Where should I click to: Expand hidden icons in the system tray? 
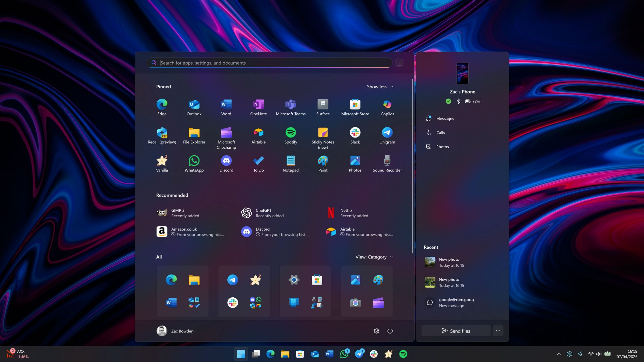pos(558,354)
